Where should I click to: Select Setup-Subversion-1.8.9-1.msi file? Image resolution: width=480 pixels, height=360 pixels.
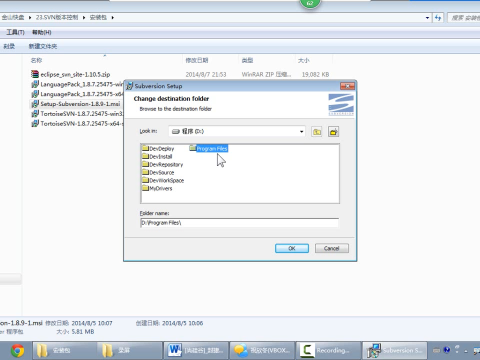(x=80, y=104)
